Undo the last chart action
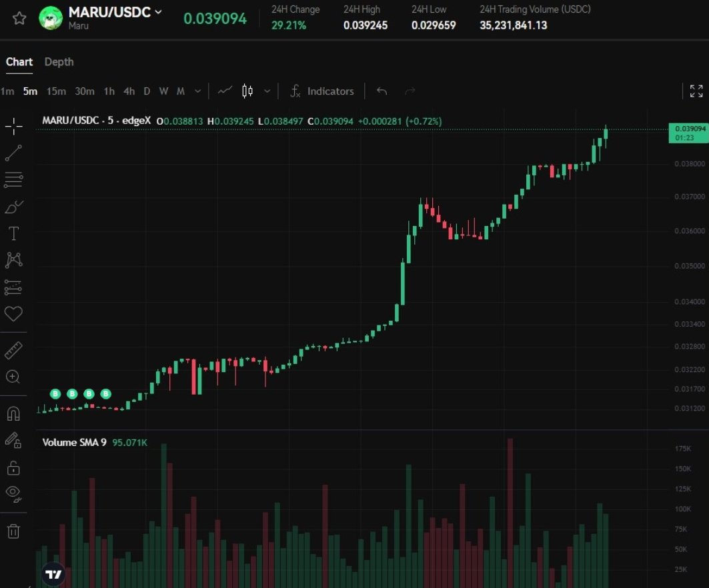This screenshot has height=588, width=709. click(x=382, y=91)
